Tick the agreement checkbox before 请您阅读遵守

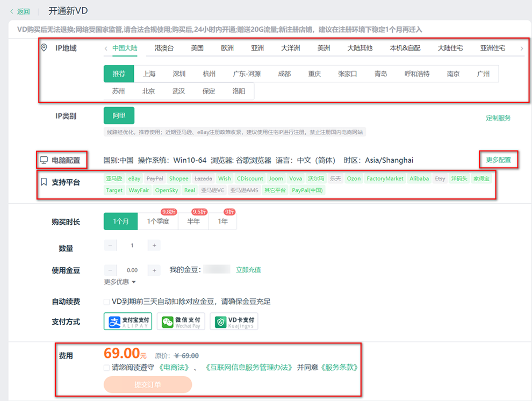[x=106, y=368]
